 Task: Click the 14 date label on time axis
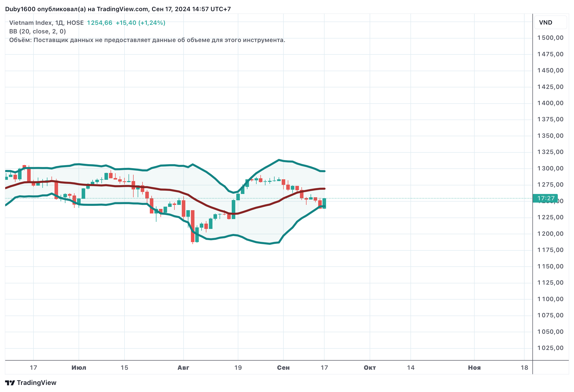point(411,368)
